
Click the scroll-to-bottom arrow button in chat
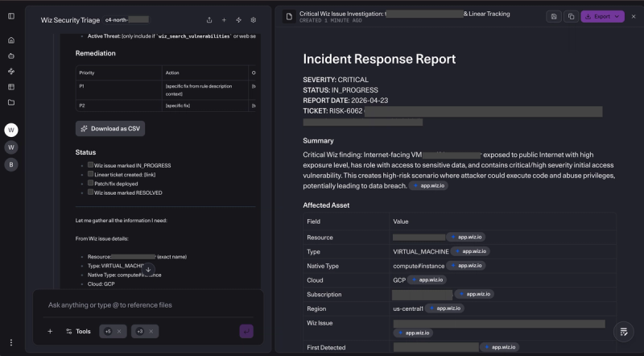[x=148, y=270]
